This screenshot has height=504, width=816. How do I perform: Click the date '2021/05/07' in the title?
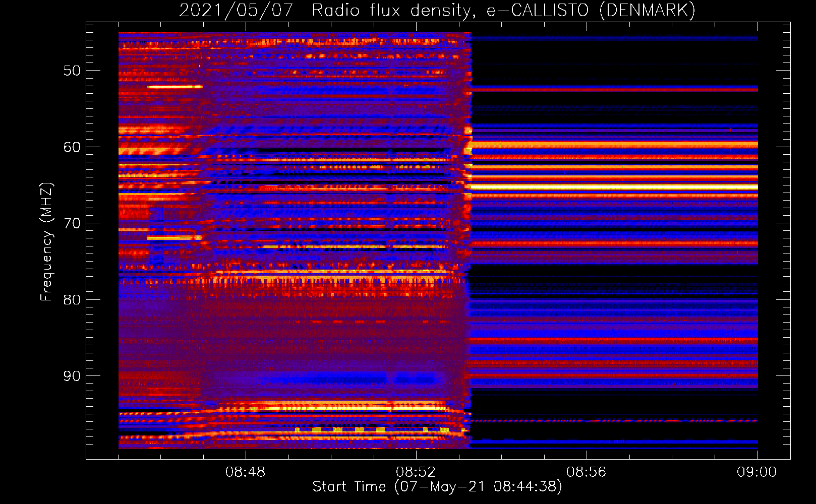[x=236, y=11]
